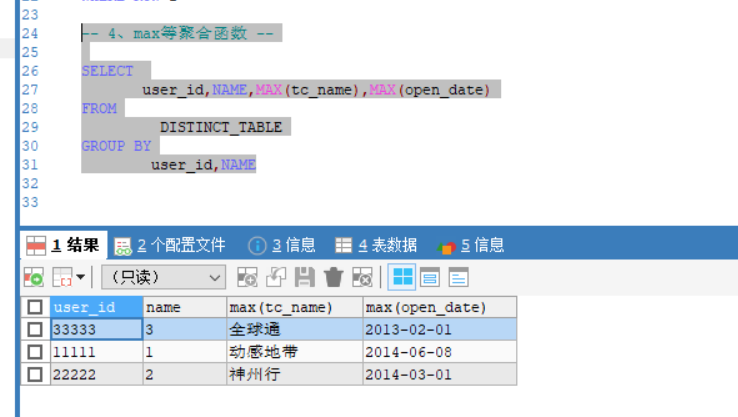
Task: Select the date cell 2013-02-01
Action: (440, 329)
